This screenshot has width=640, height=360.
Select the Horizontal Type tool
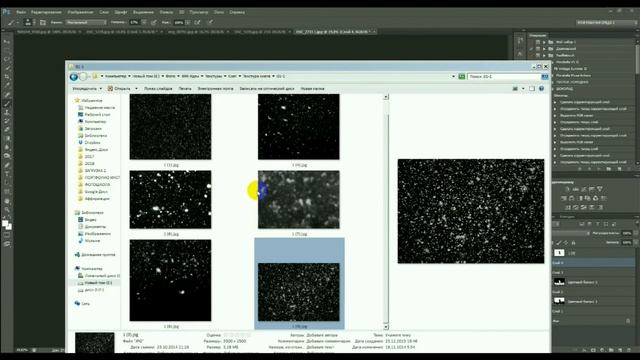click(7, 174)
